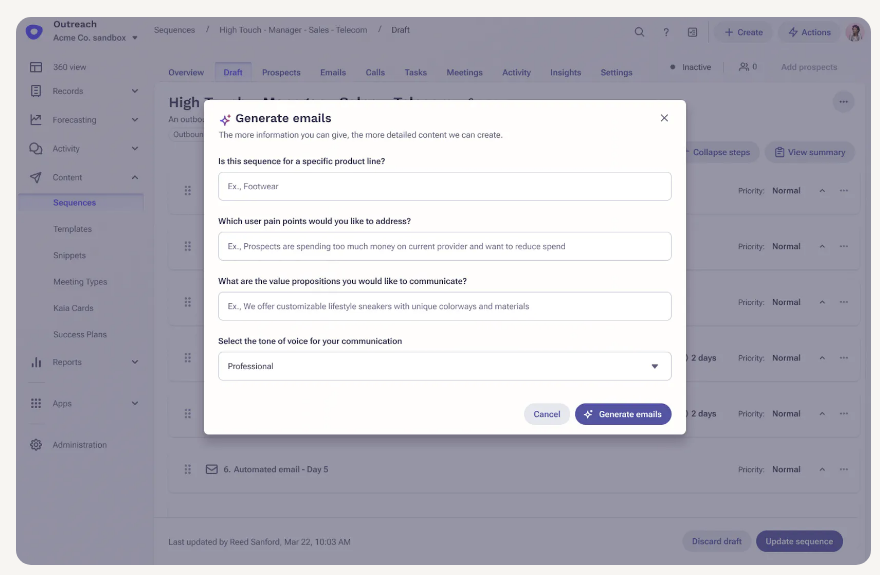The height and width of the screenshot is (575, 880).
Task: Click the drag handle for step 6
Action: 187,469
